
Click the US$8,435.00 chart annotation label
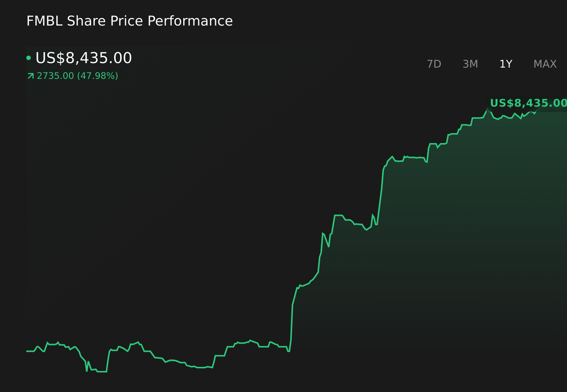coord(527,103)
